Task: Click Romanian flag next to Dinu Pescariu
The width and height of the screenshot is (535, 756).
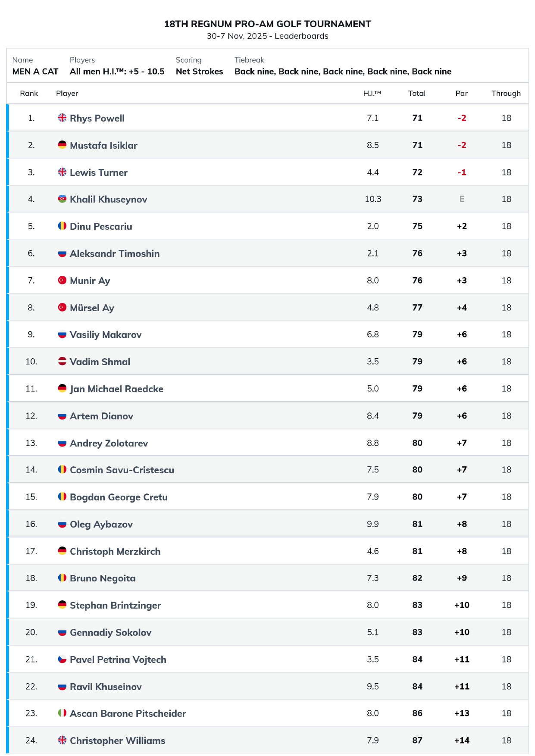Action: pos(62,226)
